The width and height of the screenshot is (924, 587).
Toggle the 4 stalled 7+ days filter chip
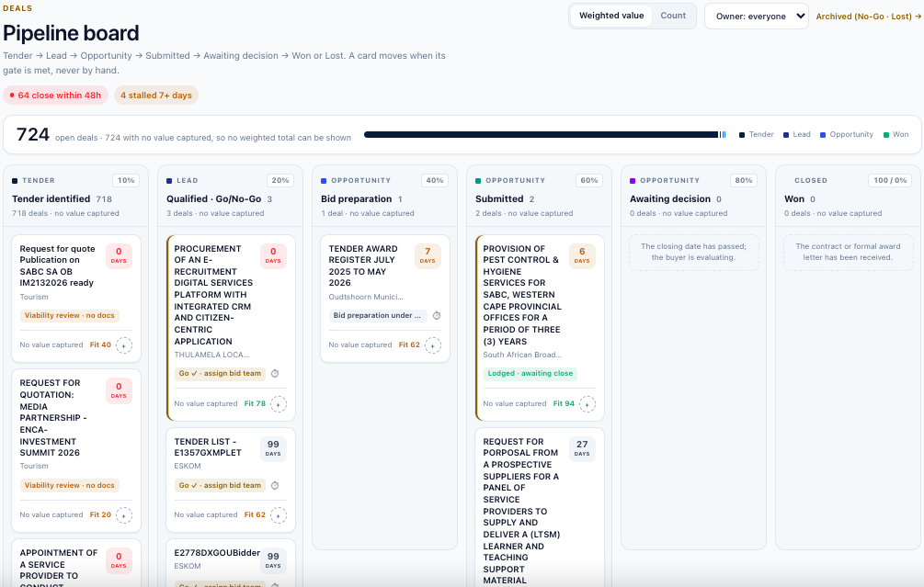tap(156, 96)
